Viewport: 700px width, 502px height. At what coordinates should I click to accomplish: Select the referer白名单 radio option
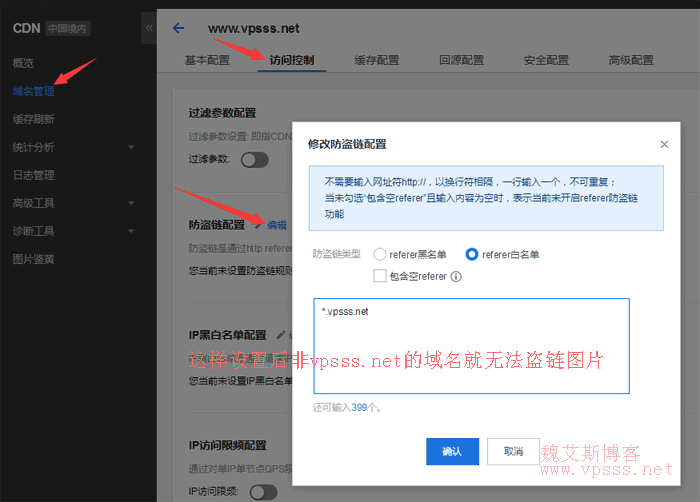click(x=472, y=255)
